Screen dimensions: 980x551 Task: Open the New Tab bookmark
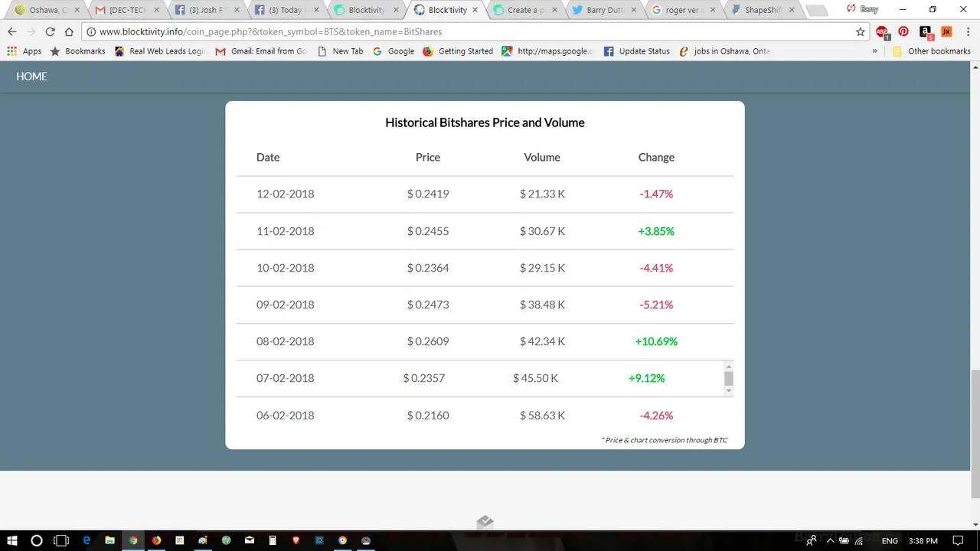[x=340, y=51]
